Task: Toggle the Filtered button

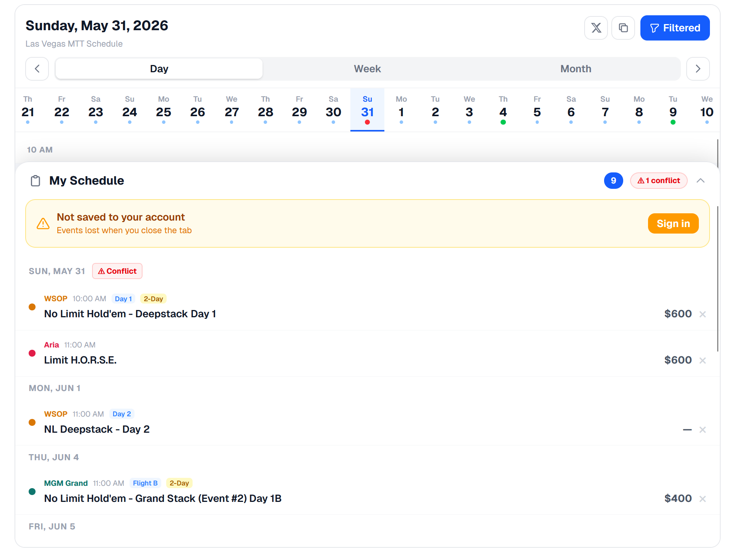Action: (675, 28)
